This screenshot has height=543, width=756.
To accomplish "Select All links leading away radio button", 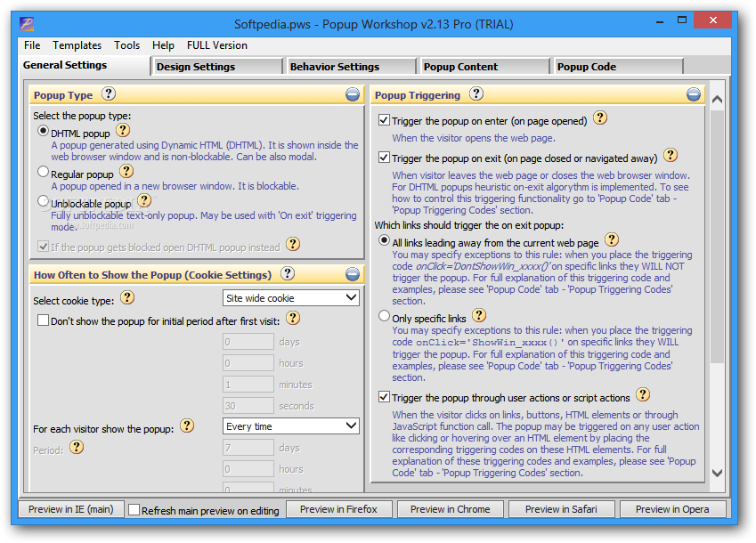I will (384, 240).
